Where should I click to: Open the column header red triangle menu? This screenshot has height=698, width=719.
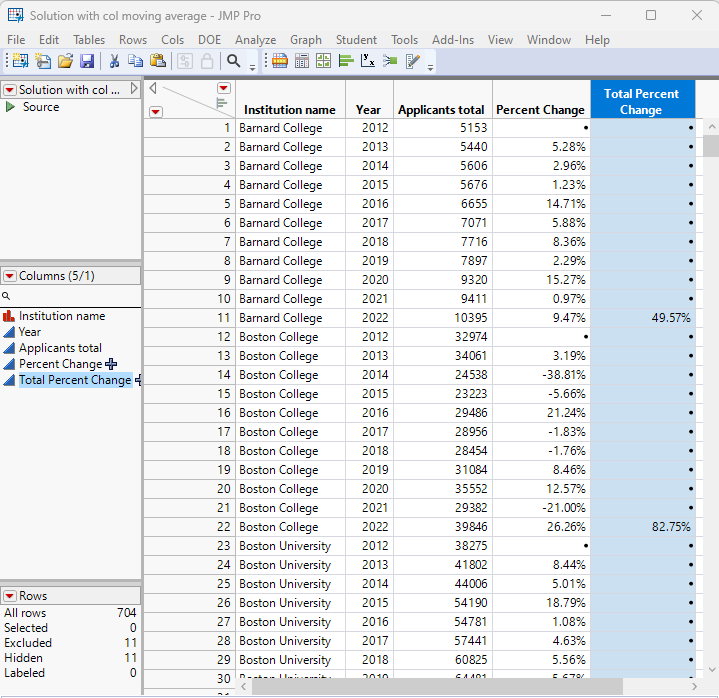click(224, 88)
